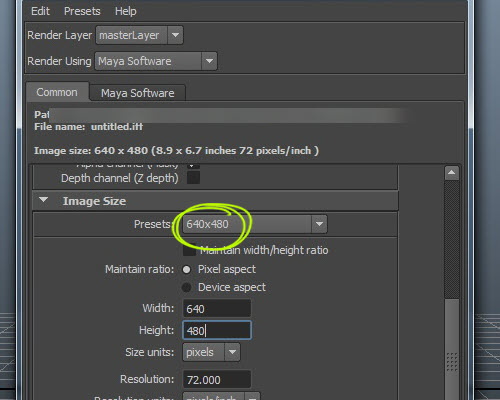
Task: Open the Render Using Maya Software dropdown
Action: point(156,61)
